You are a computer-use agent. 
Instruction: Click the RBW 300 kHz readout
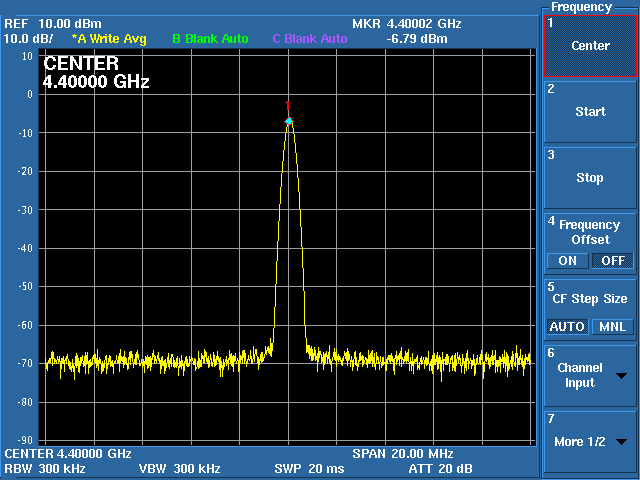tap(44, 468)
